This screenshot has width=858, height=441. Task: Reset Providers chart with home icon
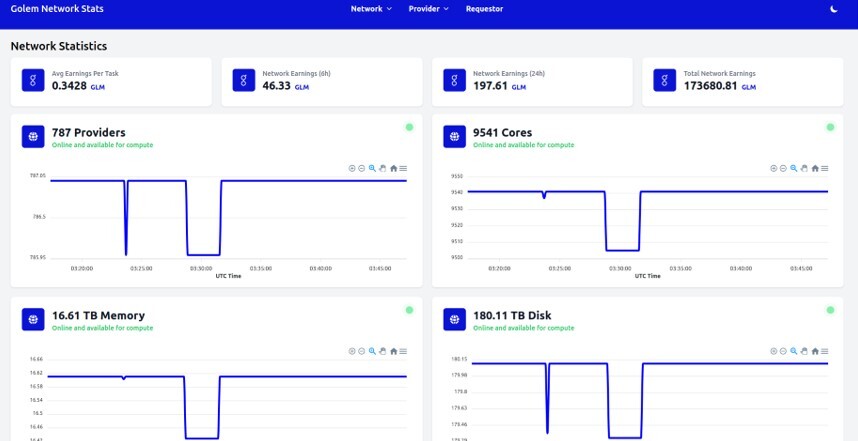tap(393, 169)
